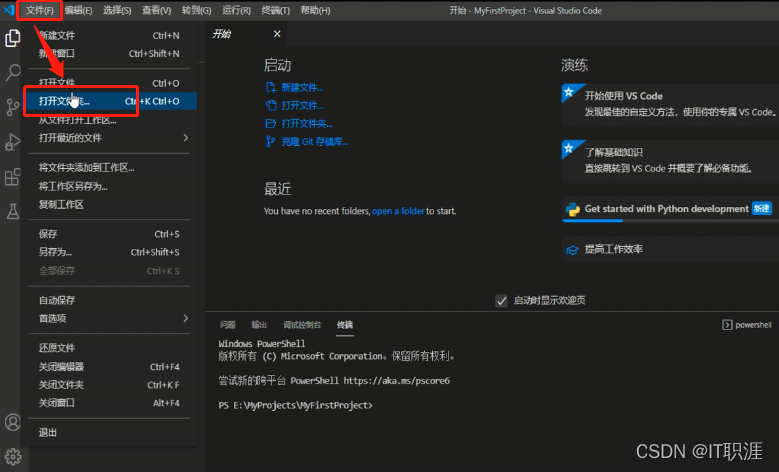Image resolution: width=779 pixels, height=472 pixels.
Task: Open 开始使用 VS Code walkthrough
Action: point(671,103)
